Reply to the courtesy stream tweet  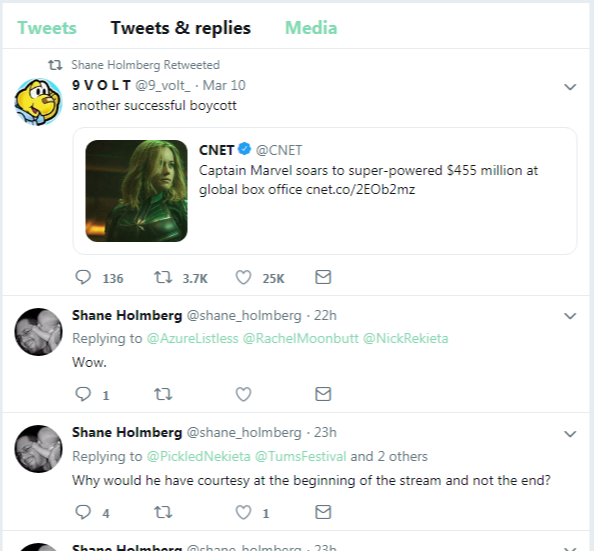click(x=83, y=512)
